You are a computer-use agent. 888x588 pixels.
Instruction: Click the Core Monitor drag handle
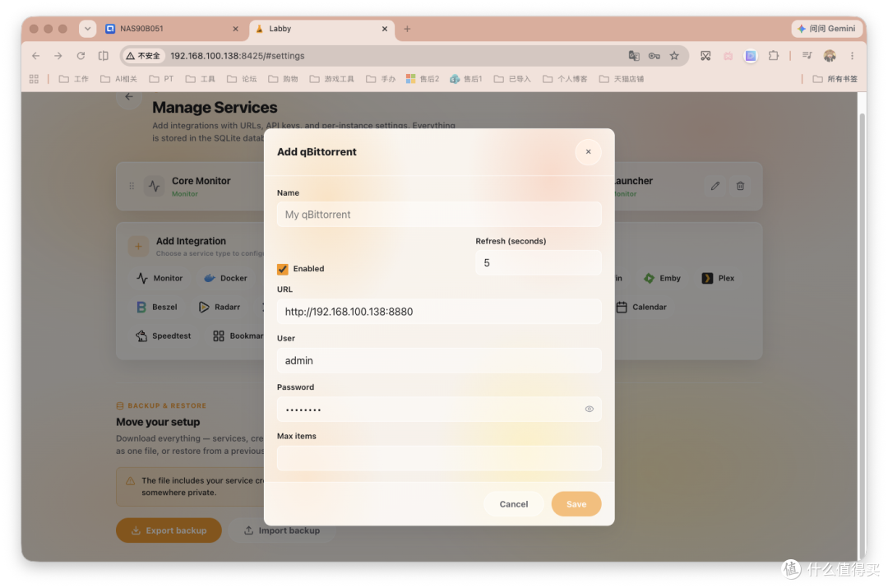pyautogui.click(x=132, y=186)
